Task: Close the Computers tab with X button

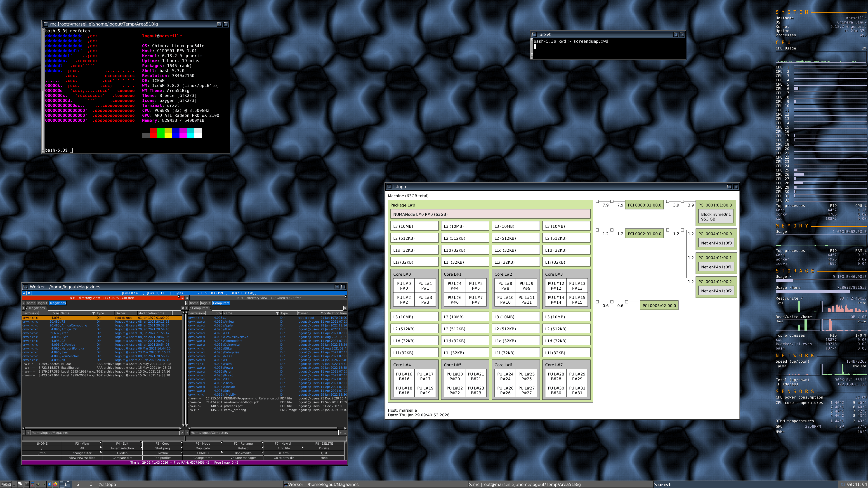Action: (x=345, y=308)
